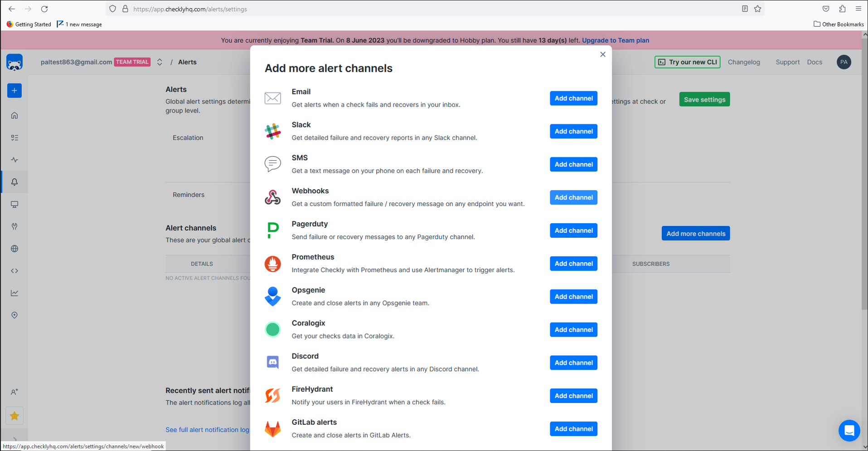
Task: Open the invite user sidebar icon
Action: [15, 392]
